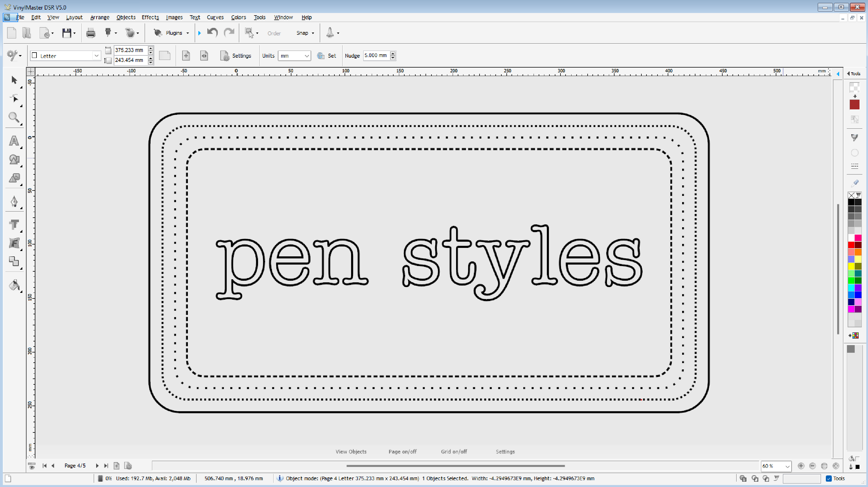Open the Effects menu

(150, 17)
